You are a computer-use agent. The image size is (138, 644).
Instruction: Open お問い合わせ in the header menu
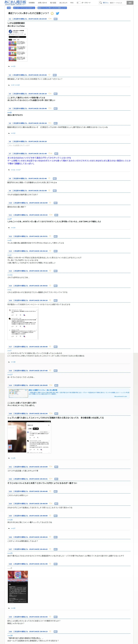click(42, 3)
